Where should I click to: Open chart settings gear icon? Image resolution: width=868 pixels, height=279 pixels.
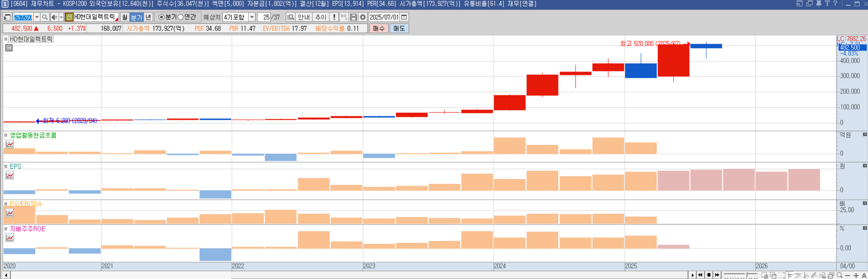tap(363, 17)
